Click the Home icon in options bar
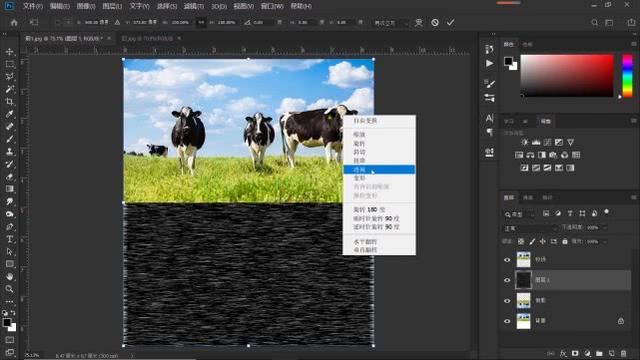The width and height of the screenshot is (640, 360). coord(14,22)
